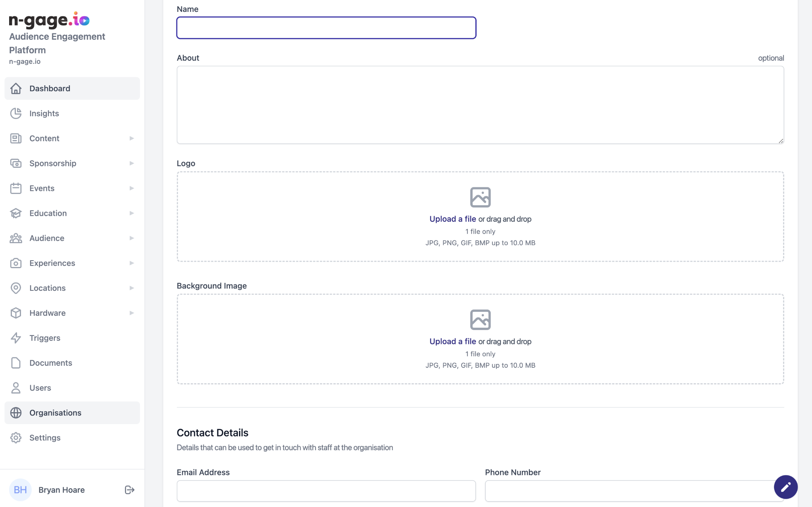This screenshot has width=812, height=507.
Task: Expand the Content submenu arrow
Action: point(132,138)
